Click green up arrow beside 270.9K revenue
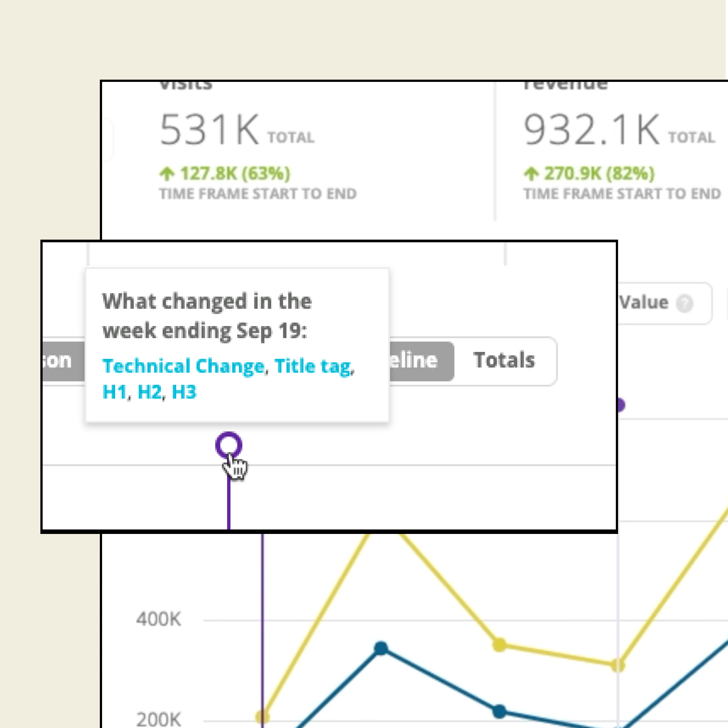Viewport: 728px width, 728px height. coord(531,174)
